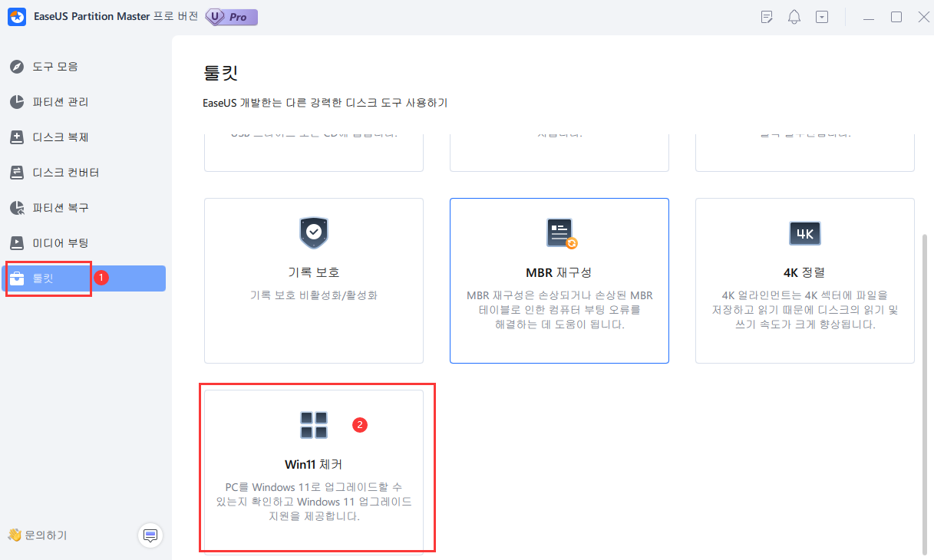Open the feedback notes icon

[767, 16]
